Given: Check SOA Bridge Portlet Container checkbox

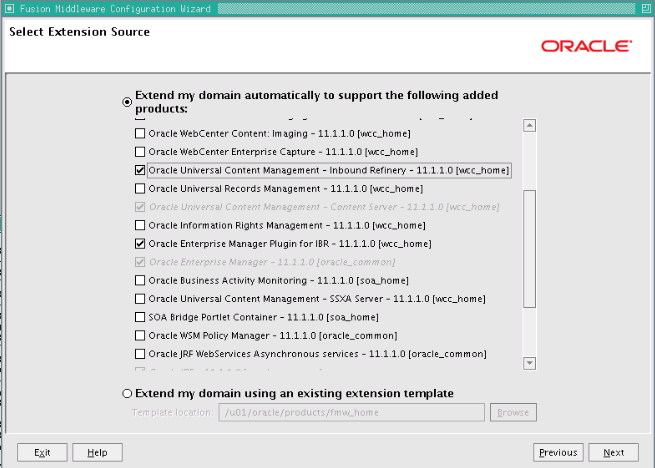Looking at the screenshot, I should (x=140, y=317).
